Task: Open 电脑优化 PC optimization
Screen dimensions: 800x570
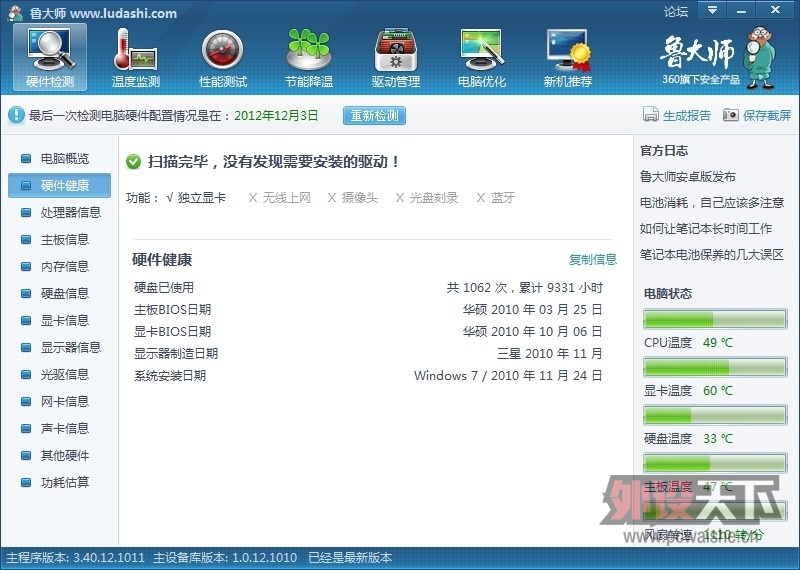Action: (482, 58)
